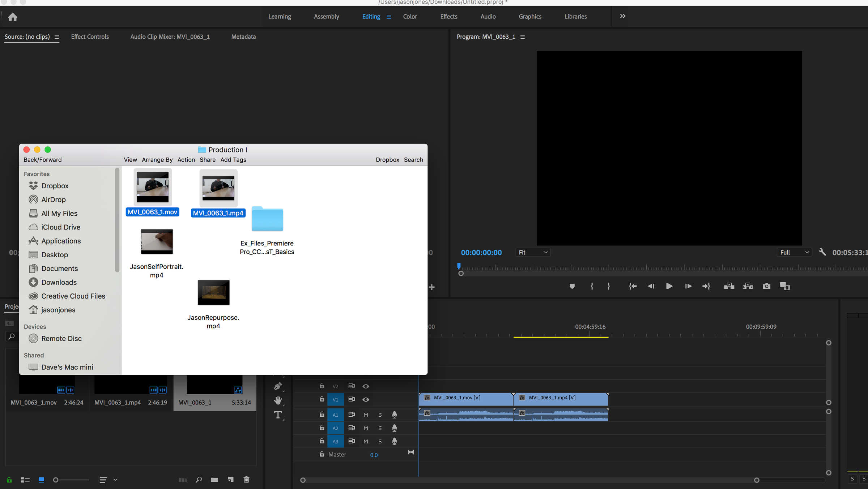Click the Program monitor playhead

click(459, 266)
